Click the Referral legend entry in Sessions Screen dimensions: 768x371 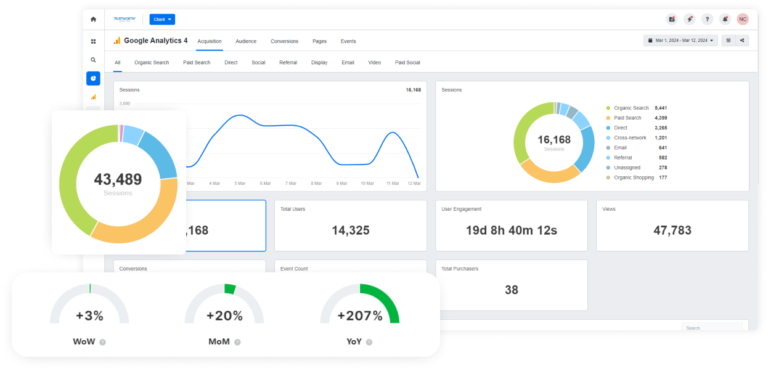636,158
